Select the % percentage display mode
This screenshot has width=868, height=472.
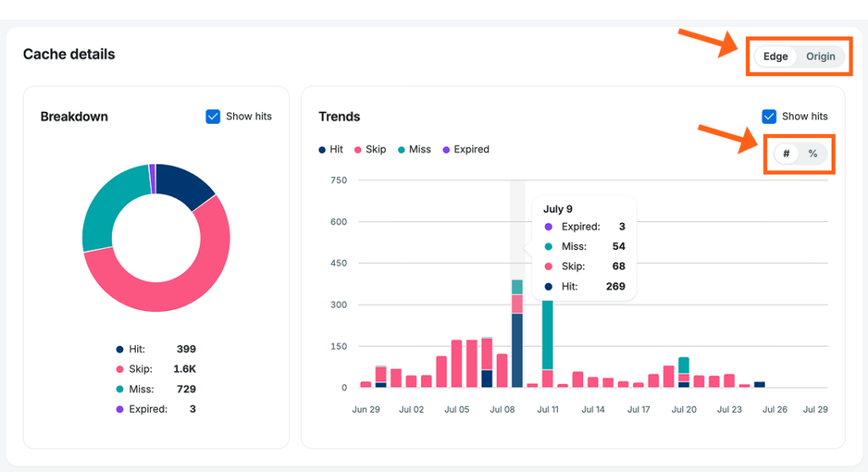pyautogui.click(x=813, y=154)
